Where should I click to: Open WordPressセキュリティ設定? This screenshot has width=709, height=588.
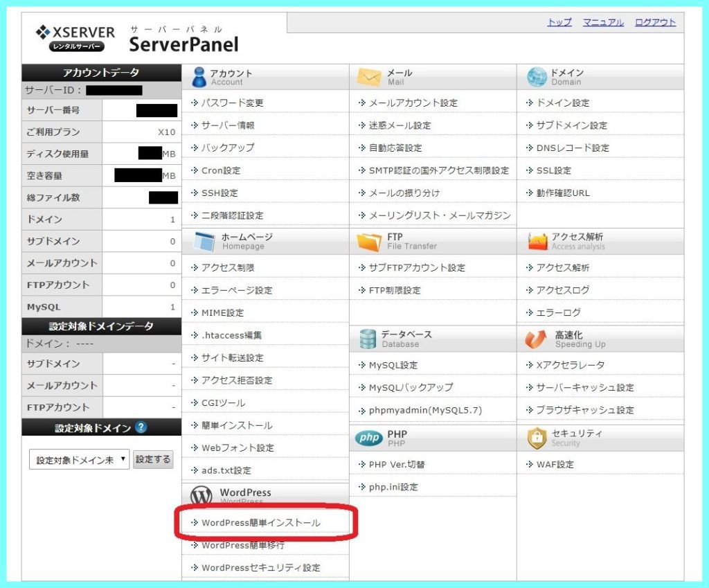(x=261, y=568)
